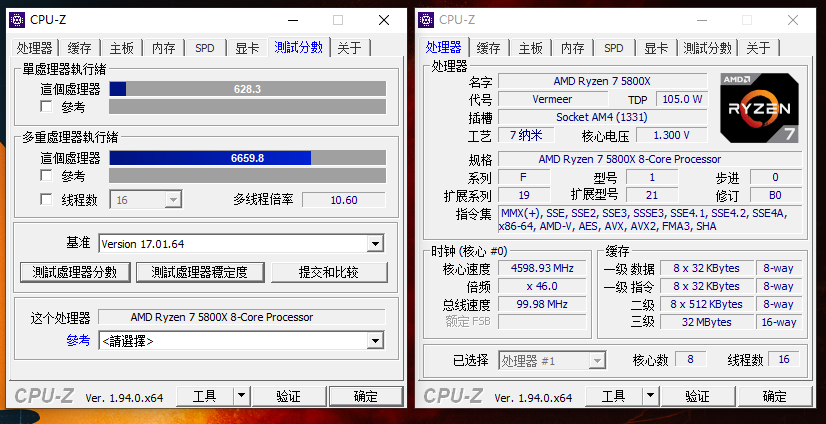Switch to 内存 tab in left window

164,48
